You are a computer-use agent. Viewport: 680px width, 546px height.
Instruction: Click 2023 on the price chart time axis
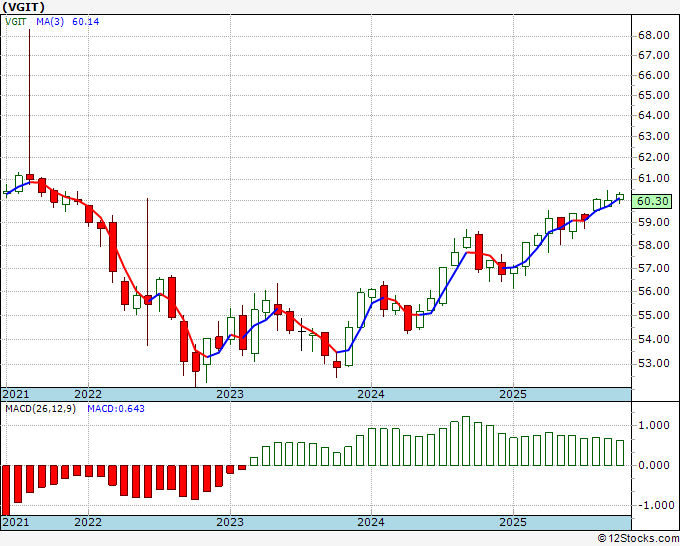coord(230,394)
